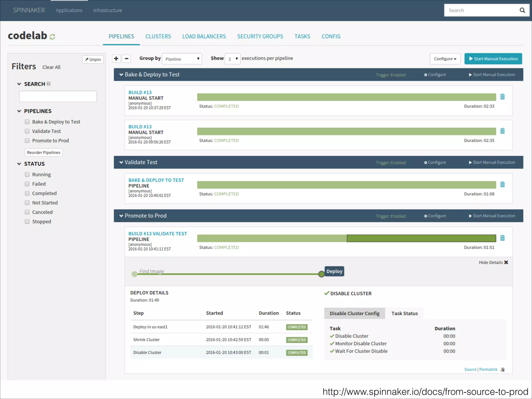Select the Disable Cluster Config tab
Viewport: 532px width, 399px height.
[x=355, y=313]
